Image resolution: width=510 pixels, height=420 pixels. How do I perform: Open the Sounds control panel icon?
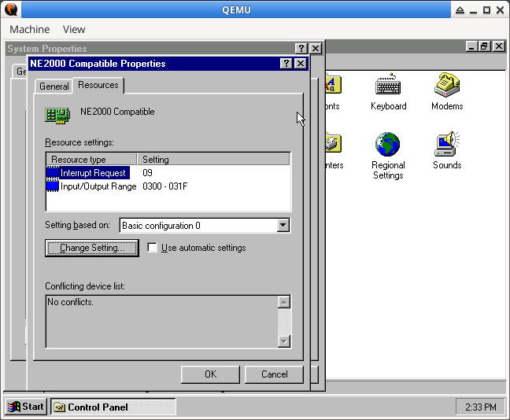coord(447,144)
